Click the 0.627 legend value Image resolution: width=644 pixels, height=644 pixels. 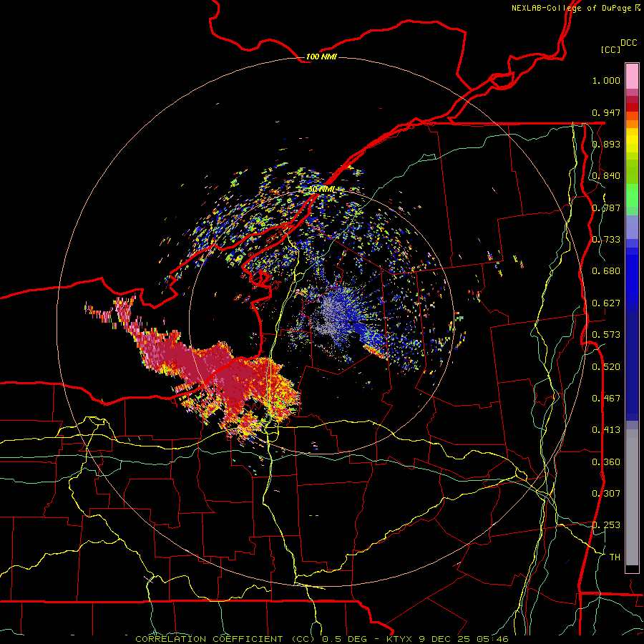606,303
